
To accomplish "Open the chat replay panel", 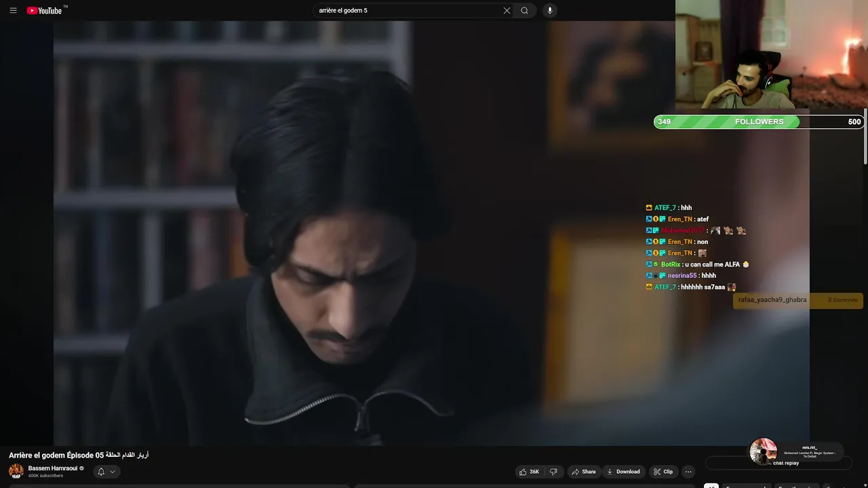I will pos(778,463).
